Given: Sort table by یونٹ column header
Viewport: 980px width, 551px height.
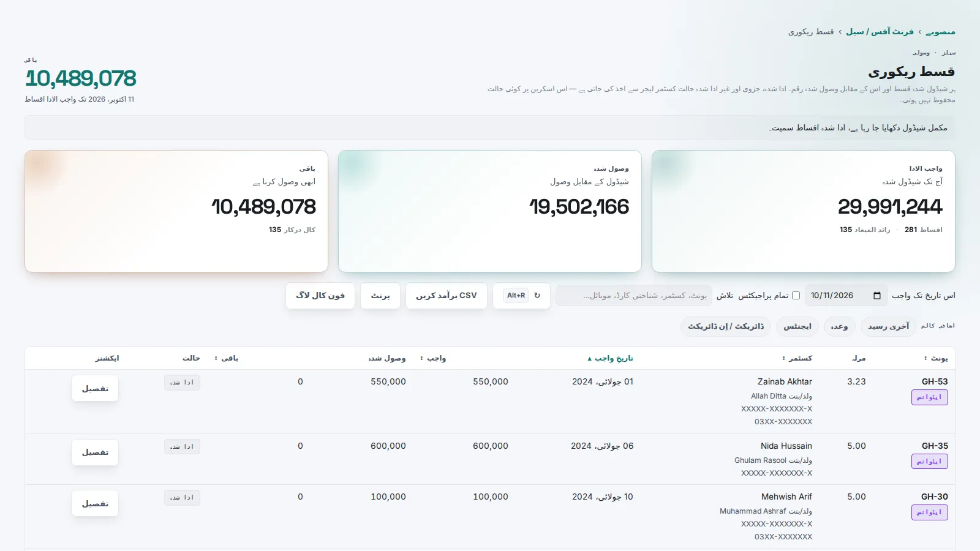Looking at the screenshot, I should pos(936,358).
